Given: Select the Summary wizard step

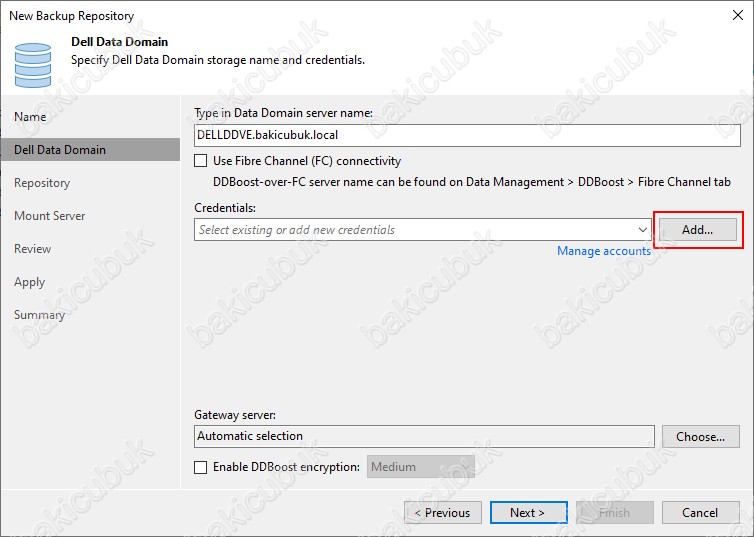Looking at the screenshot, I should (x=39, y=315).
